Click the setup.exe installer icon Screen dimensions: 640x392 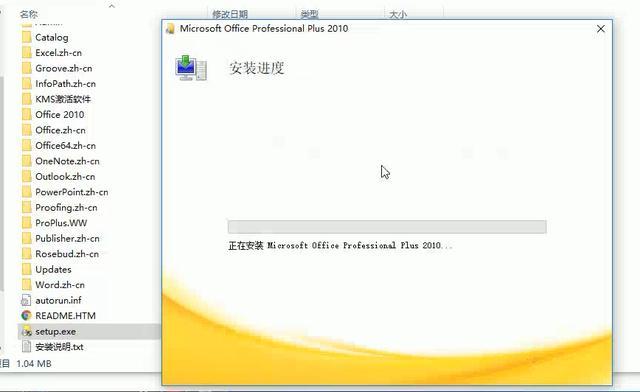click(27, 332)
